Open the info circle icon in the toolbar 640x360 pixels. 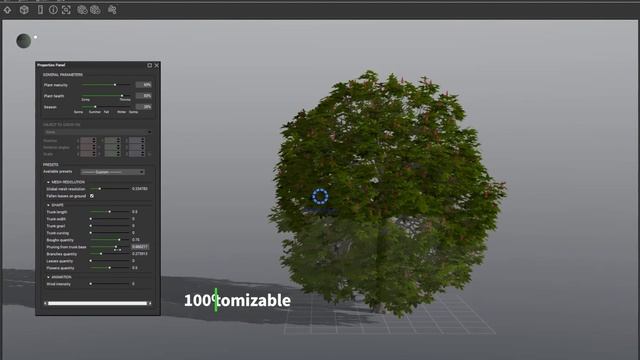tap(53, 10)
